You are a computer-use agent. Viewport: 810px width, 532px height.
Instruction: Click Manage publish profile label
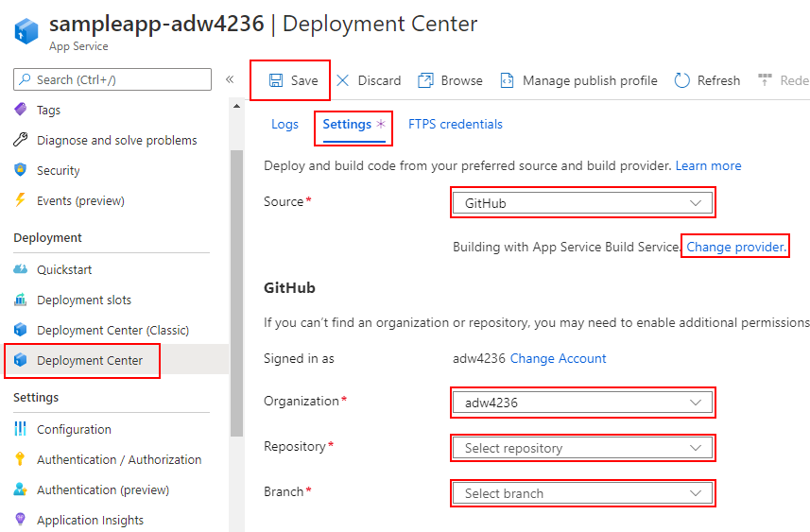[590, 80]
